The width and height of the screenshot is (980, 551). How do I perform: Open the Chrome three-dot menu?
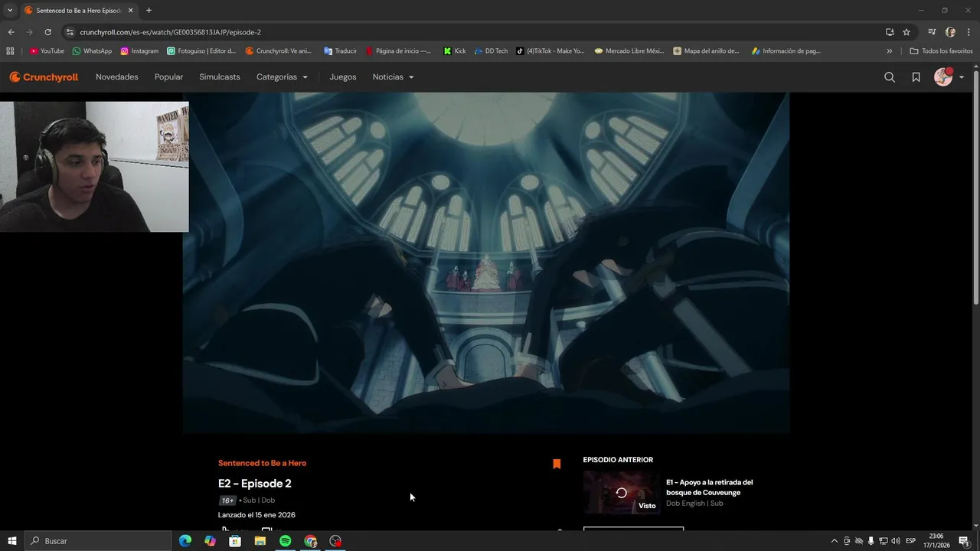(969, 32)
